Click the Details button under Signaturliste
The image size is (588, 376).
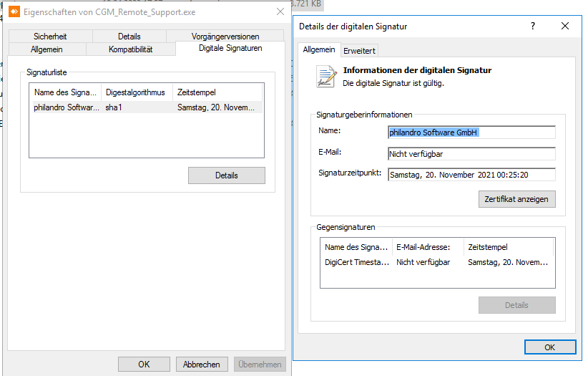227,175
